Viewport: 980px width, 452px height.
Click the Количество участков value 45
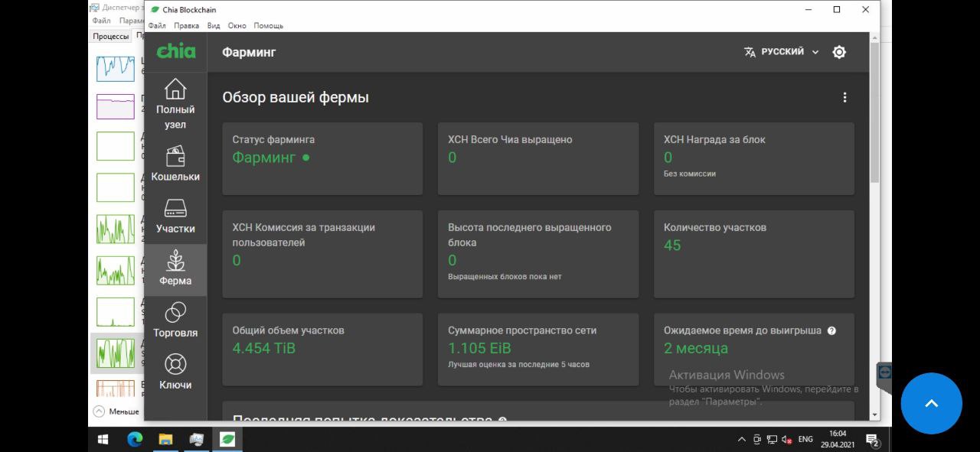(x=672, y=246)
